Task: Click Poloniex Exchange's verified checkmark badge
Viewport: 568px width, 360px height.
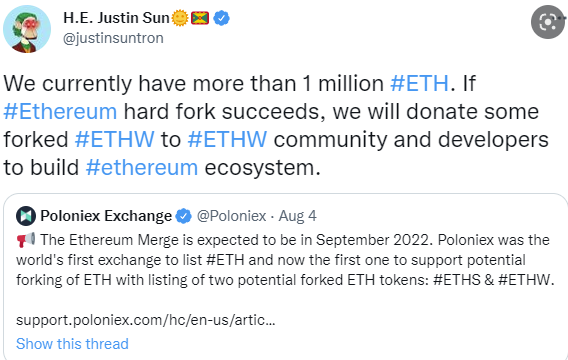Action: point(183,216)
